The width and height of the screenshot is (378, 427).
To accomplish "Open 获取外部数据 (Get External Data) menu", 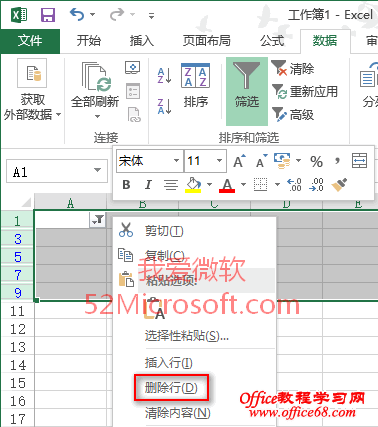I will pos(32,90).
